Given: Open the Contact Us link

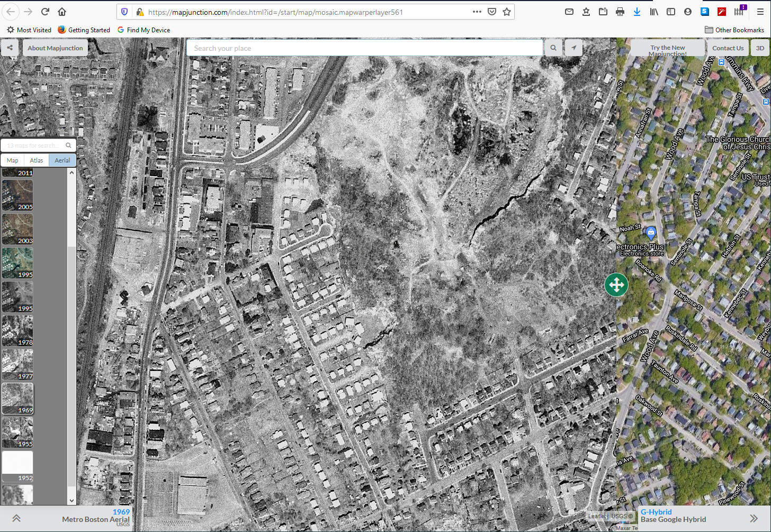Looking at the screenshot, I should point(728,48).
